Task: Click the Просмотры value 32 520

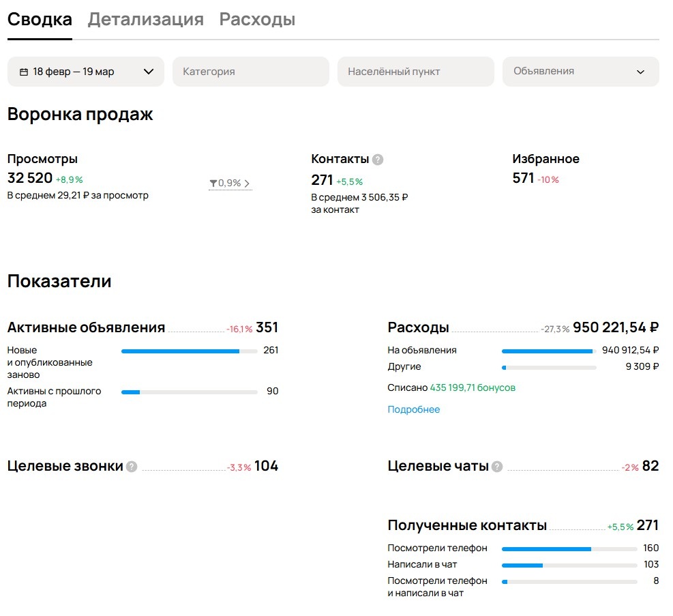Action: click(x=29, y=178)
